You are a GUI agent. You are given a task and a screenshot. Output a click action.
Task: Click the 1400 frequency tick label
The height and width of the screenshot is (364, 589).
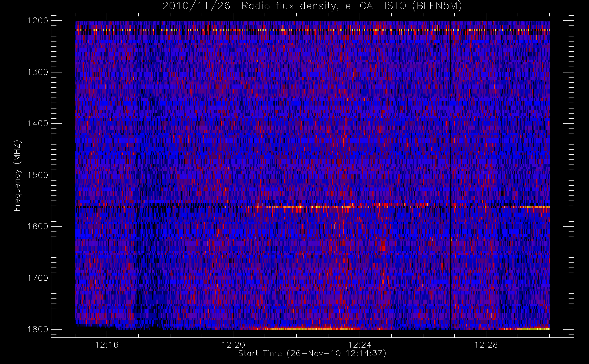[38, 123]
